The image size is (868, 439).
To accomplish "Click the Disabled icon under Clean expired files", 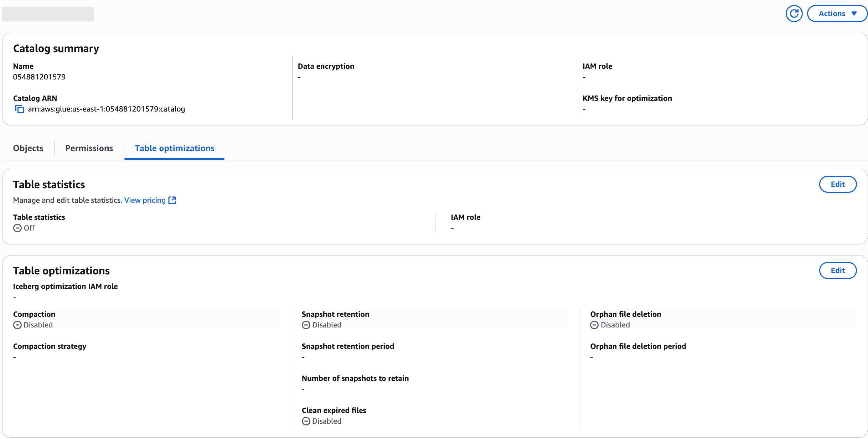I will pyautogui.click(x=305, y=421).
